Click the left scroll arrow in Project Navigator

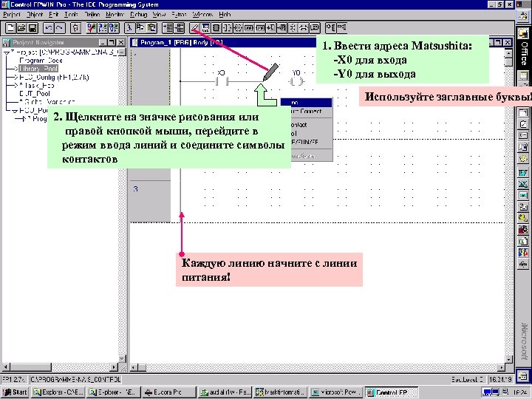coord(4,367)
